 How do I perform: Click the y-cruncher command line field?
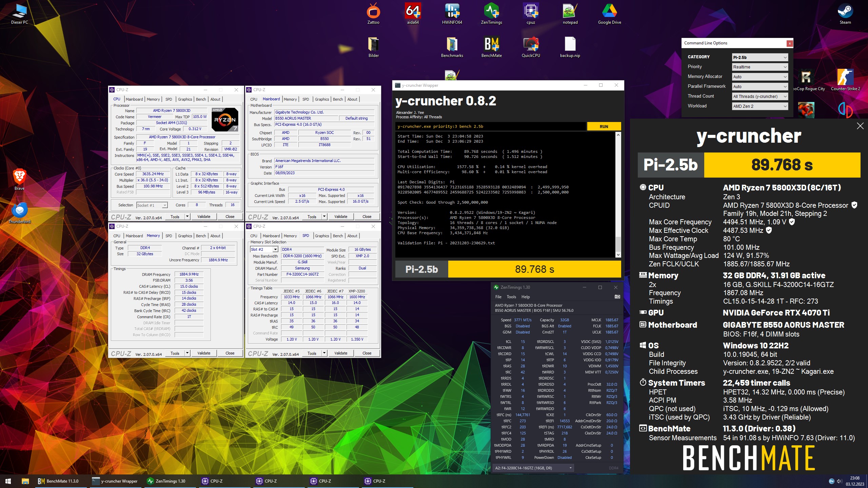click(490, 126)
